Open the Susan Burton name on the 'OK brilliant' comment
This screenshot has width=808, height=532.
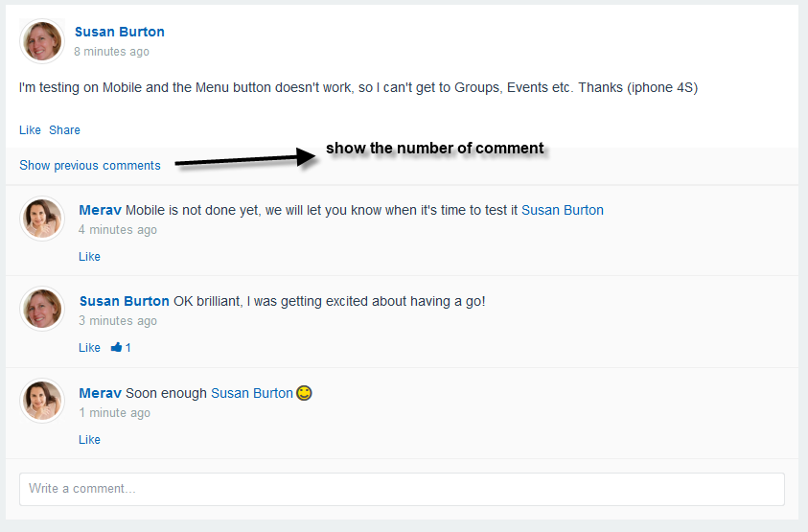pos(125,301)
